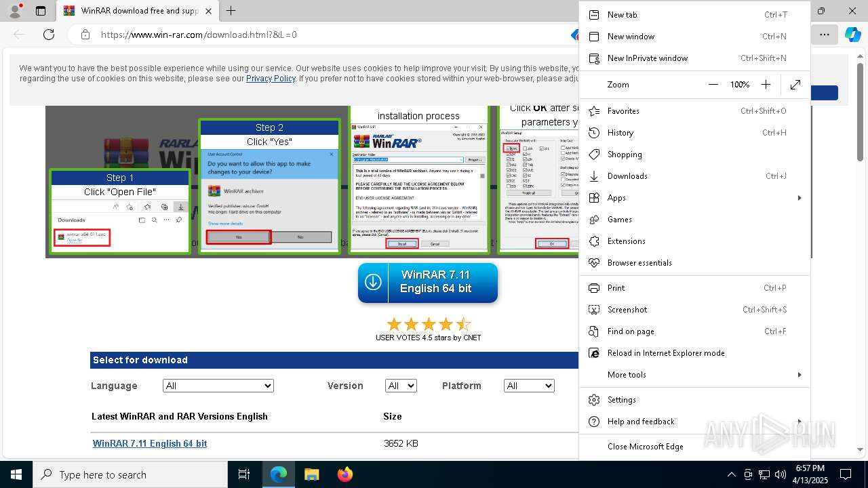Click the Print icon in menu
The width and height of the screenshot is (868, 488).
(594, 288)
